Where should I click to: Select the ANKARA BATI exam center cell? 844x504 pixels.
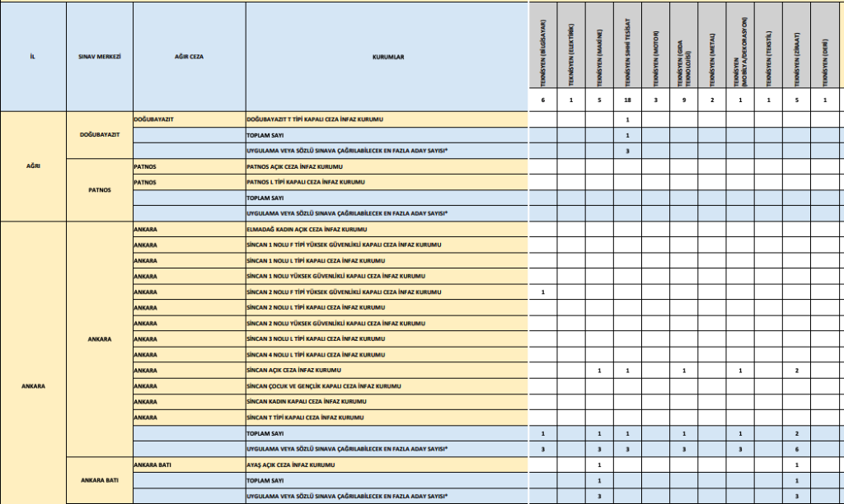pos(98,480)
